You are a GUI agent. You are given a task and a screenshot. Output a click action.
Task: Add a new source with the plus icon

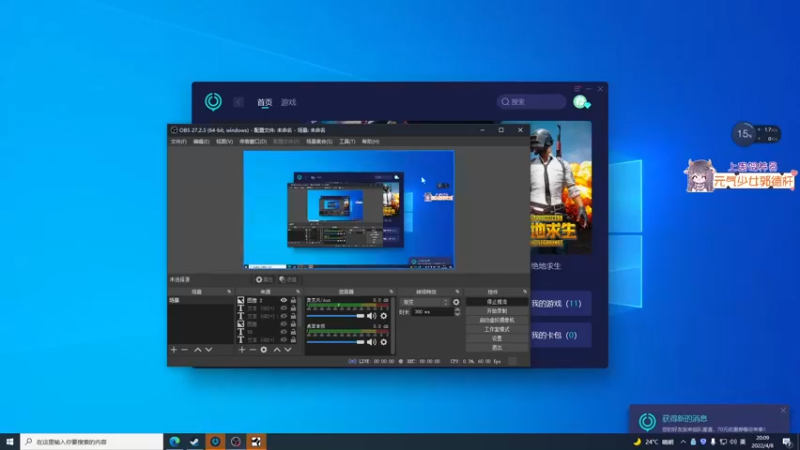pyautogui.click(x=242, y=350)
